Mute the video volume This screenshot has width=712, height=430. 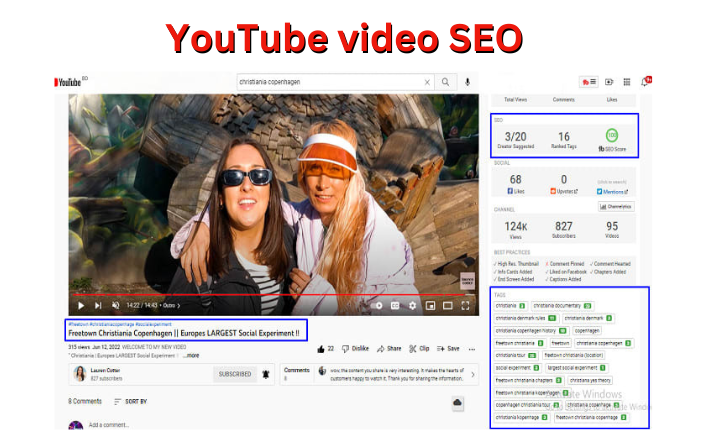(115, 305)
